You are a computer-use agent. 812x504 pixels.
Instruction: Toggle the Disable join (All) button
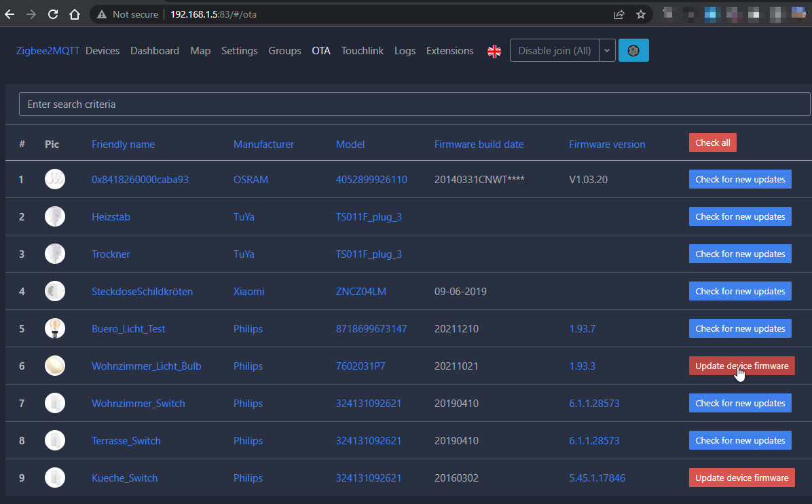tap(554, 51)
